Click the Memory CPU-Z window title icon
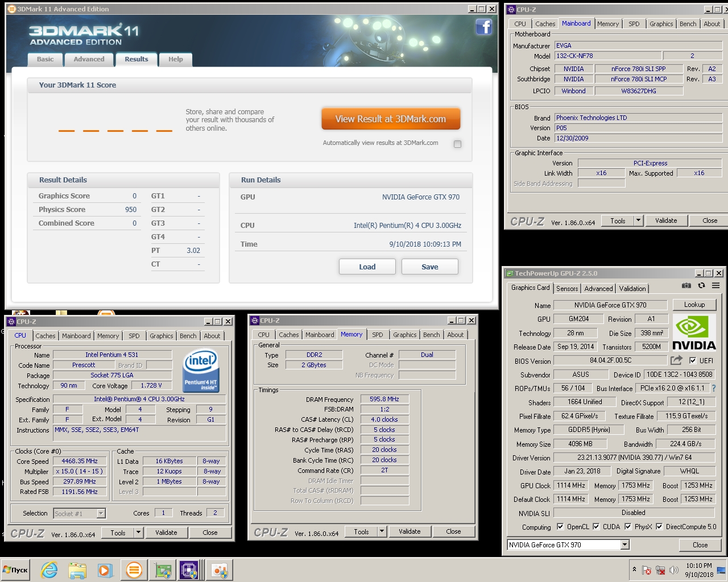Screen dimensions: 728x582 (255, 321)
